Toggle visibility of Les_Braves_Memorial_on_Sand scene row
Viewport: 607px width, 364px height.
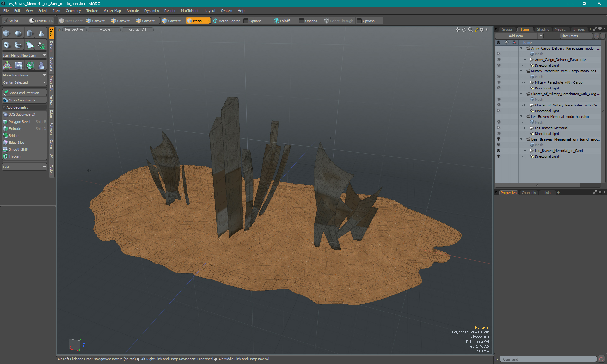pos(499,139)
